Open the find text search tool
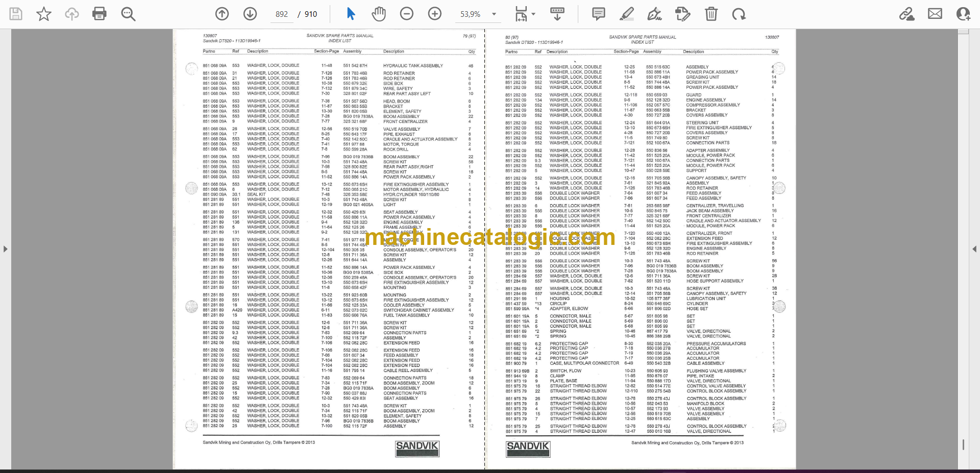This screenshot has height=473, width=980. [128, 14]
